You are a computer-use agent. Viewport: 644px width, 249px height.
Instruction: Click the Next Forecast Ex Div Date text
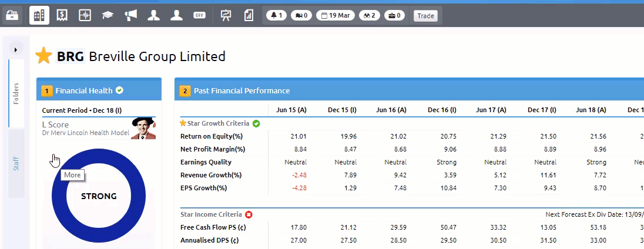tap(594, 214)
